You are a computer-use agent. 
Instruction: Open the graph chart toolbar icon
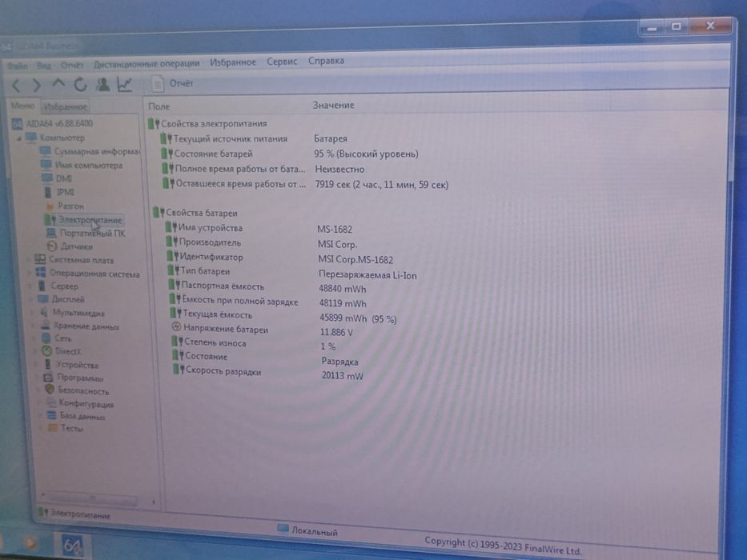click(125, 84)
